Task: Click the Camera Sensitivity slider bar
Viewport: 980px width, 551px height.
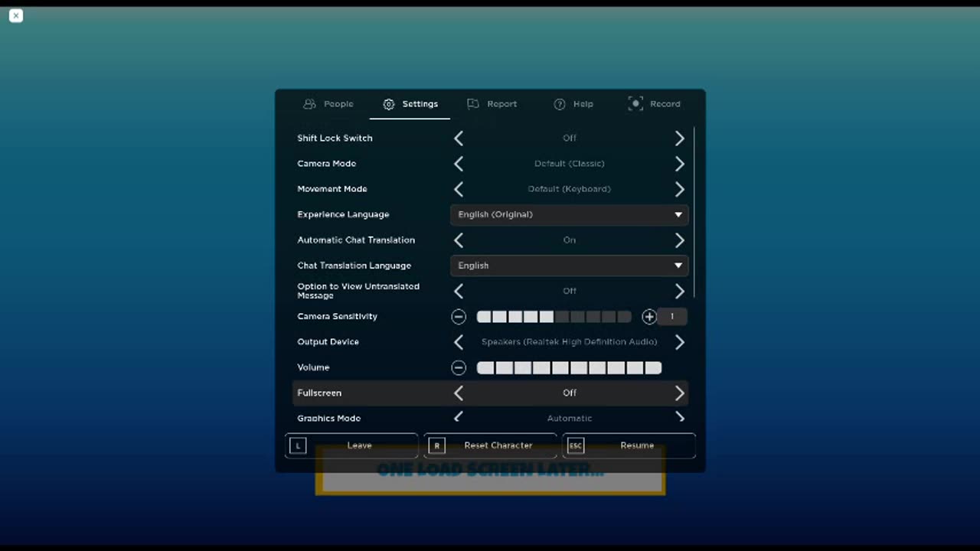Action: [x=554, y=317]
